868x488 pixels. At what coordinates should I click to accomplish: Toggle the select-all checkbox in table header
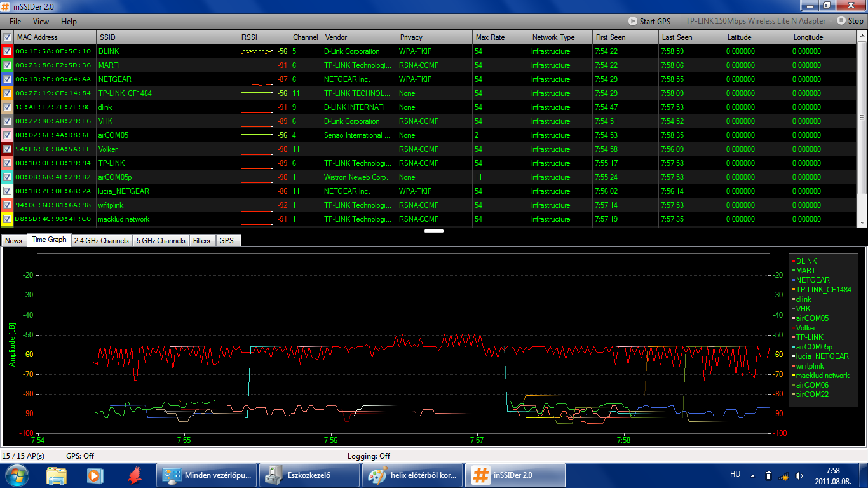[x=7, y=37]
